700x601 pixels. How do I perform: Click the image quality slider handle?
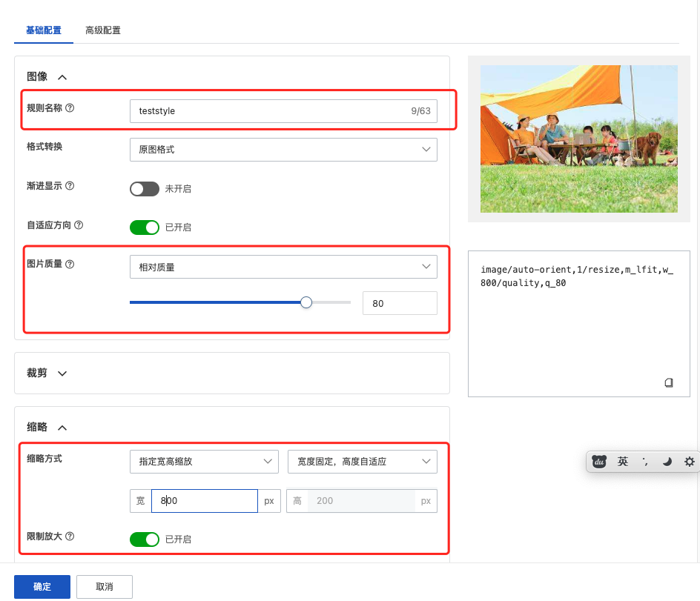[x=306, y=302]
